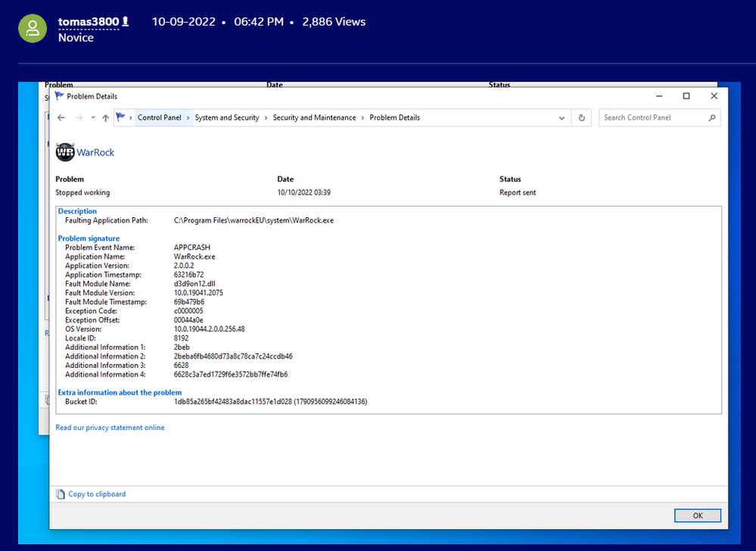The height and width of the screenshot is (551, 756).
Task: Go up one level with up arrow
Action: pos(106,117)
